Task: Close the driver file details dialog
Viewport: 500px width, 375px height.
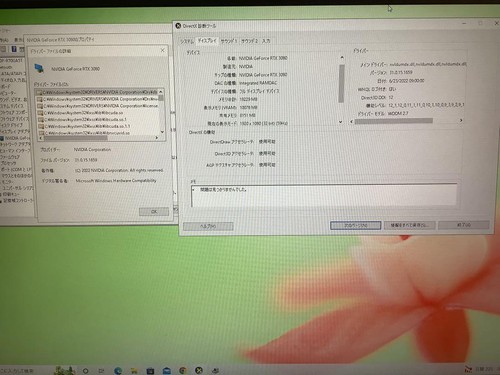Action: pyautogui.click(x=163, y=50)
